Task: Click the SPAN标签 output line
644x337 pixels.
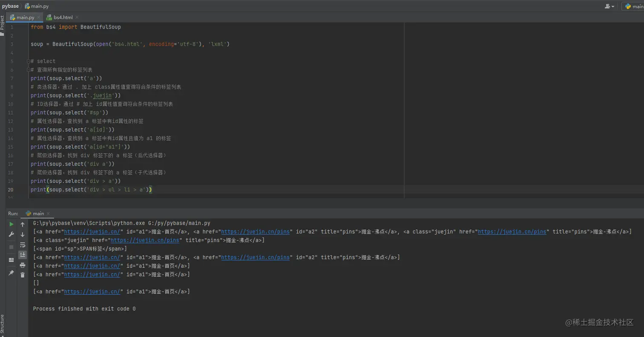Action: (x=80, y=249)
